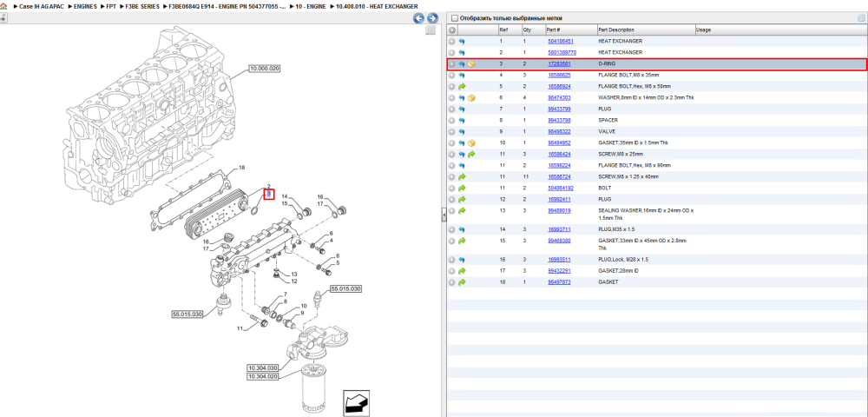The image size is (868, 417).
Task: Click the blue arrow for PLUG M35 x 1.5
Action: (462, 229)
